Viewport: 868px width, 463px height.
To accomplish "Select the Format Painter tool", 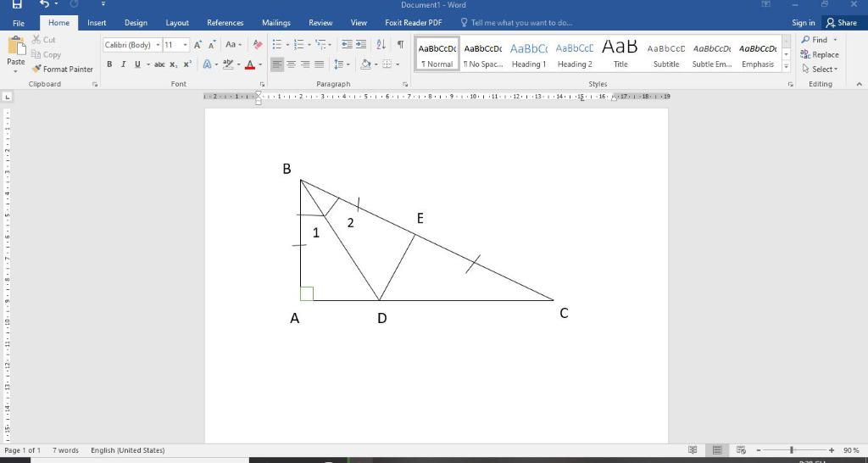I will click(63, 70).
